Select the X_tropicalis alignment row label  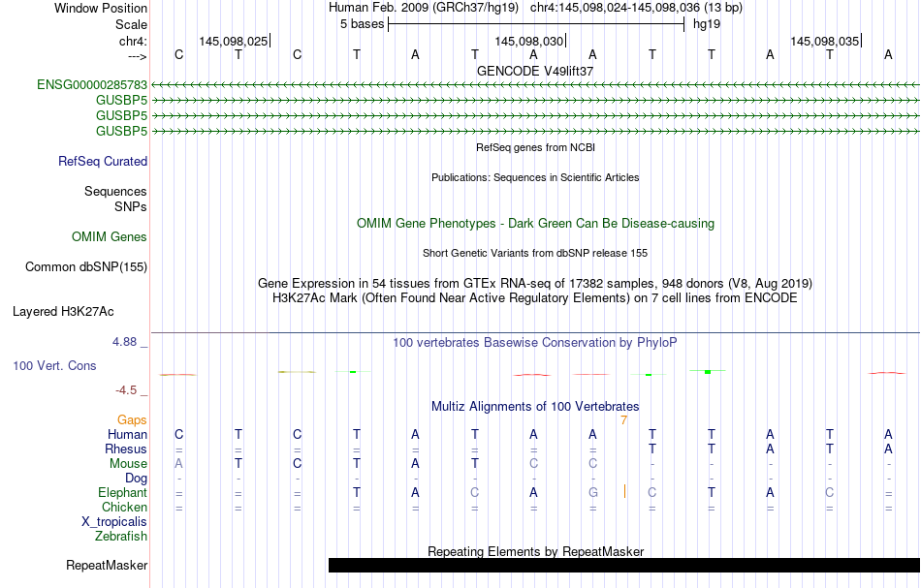[114, 522]
